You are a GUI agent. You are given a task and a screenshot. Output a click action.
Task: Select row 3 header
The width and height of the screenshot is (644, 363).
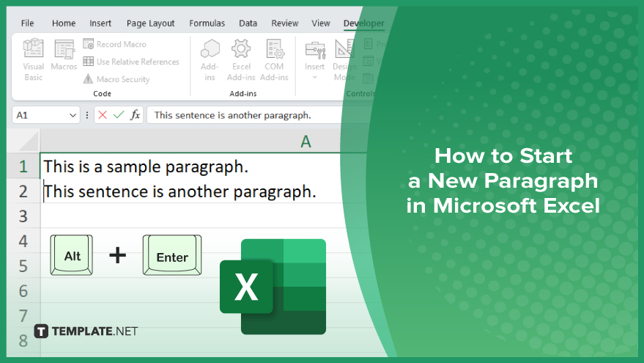tap(23, 216)
